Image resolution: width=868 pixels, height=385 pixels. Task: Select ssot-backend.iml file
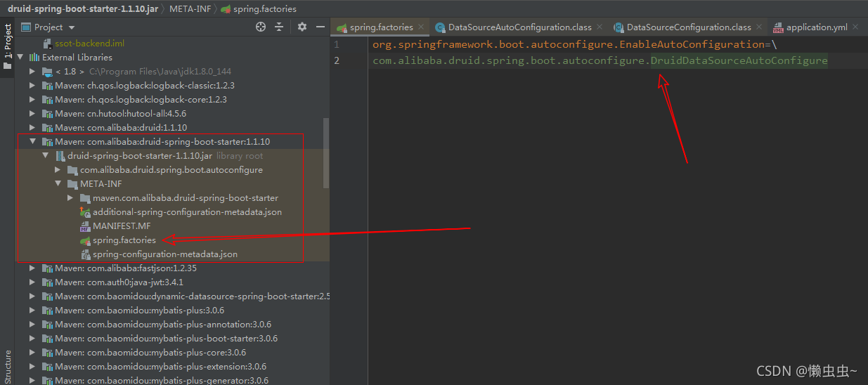point(89,44)
